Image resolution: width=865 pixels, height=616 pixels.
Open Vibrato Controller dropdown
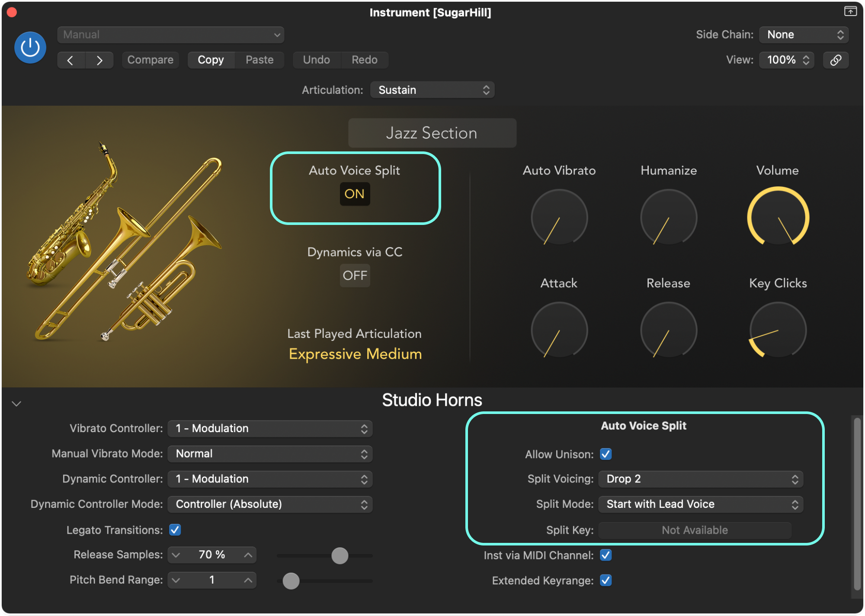(x=270, y=429)
